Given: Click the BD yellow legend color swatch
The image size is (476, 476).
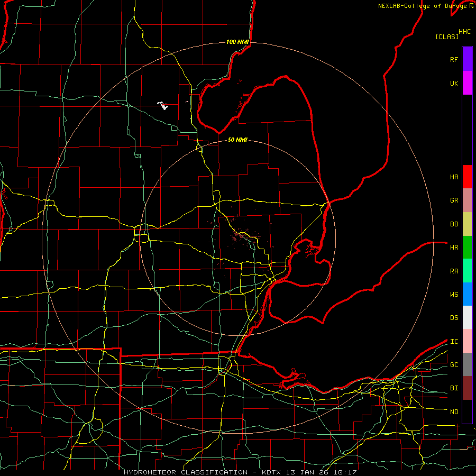Looking at the screenshot, I should pos(467,224).
